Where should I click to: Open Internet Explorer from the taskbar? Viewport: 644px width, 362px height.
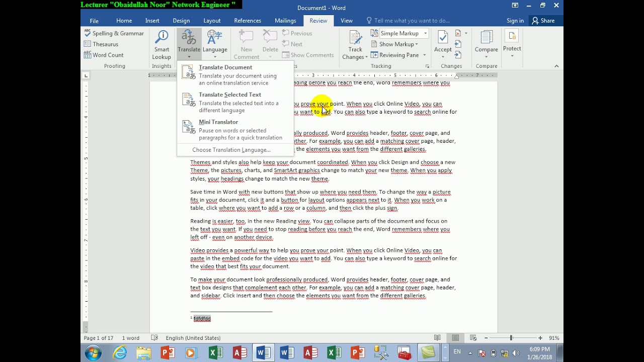[x=120, y=353]
